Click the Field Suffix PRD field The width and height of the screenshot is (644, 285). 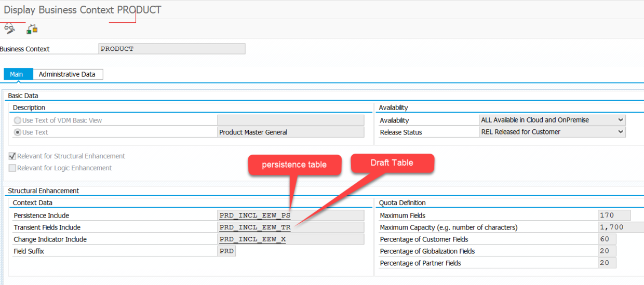226,251
